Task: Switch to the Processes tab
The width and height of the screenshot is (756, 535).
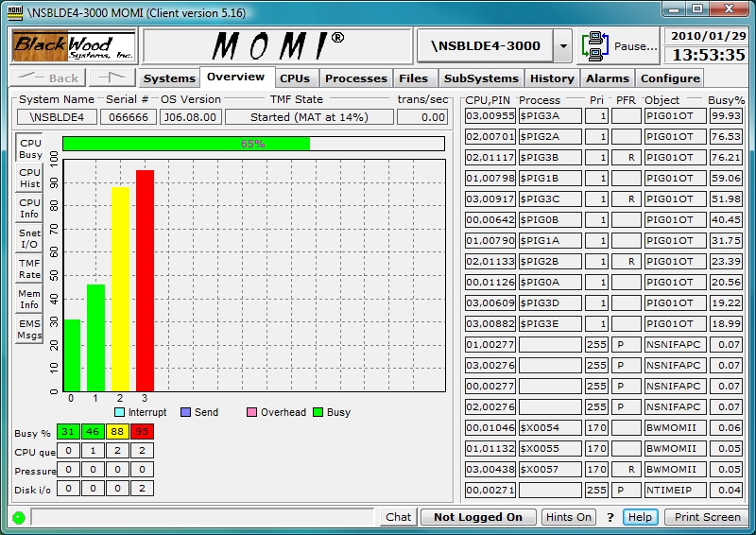Action: [x=356, y=78]
